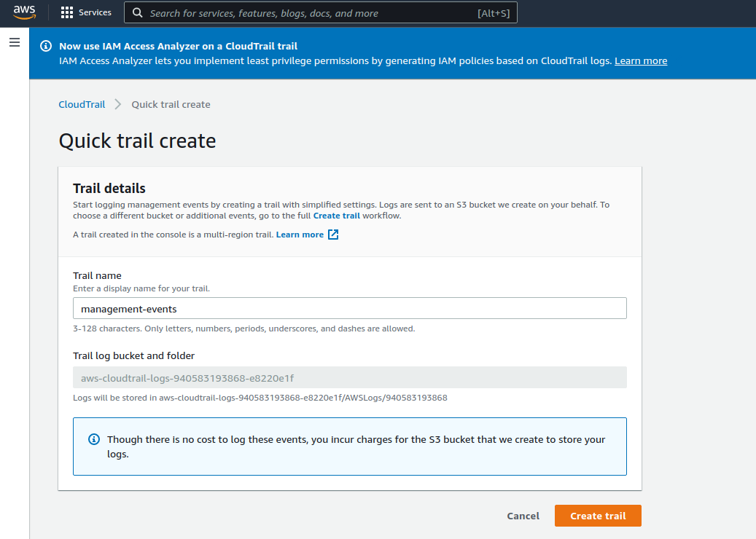Click the info icon in blue banner
The width and height of the screenshot is (756, 539).
pos(46,46)
